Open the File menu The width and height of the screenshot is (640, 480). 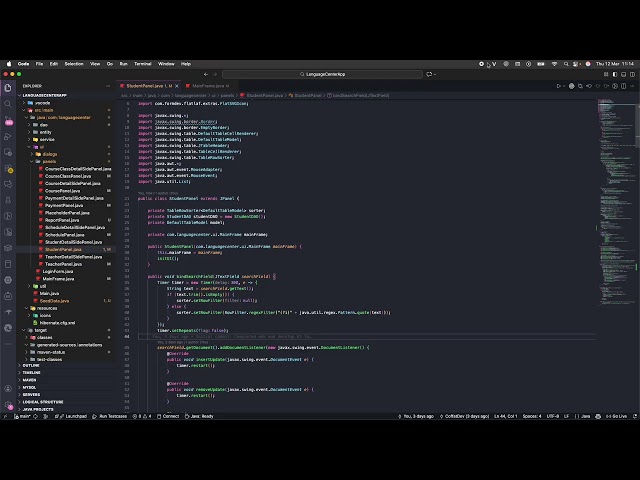[x=39, y=64]
